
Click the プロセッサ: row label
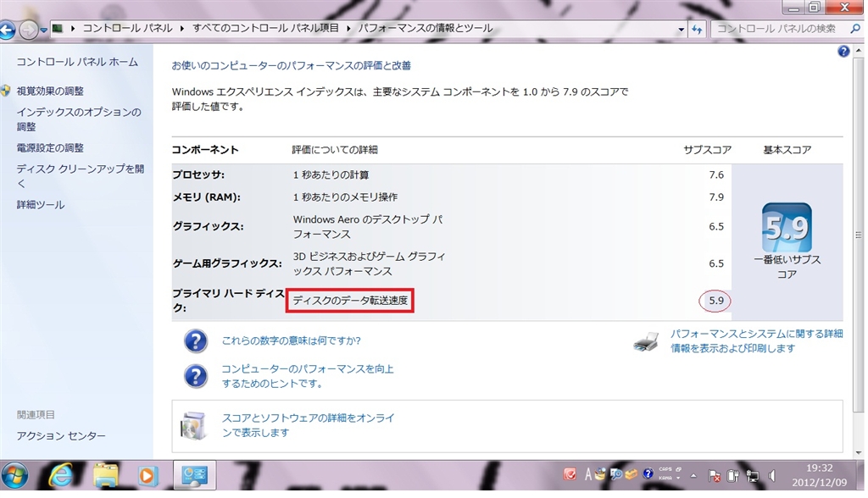(x=198, y=174)
